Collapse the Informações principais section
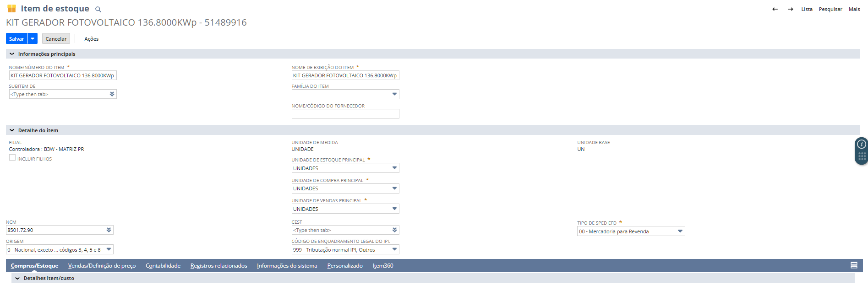The width and height of the screenshot is (868, 285). 12,54
